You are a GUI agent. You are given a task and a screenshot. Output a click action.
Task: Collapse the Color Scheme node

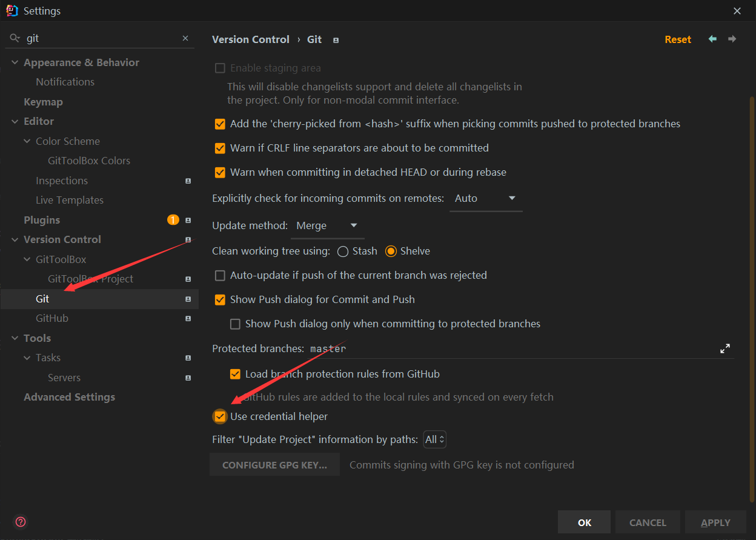pyautogui.click(x=27, y=141)
